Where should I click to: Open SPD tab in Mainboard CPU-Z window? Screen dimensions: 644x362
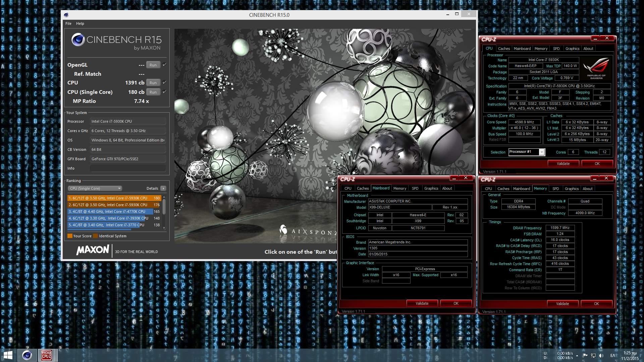pyautogui.click(x=415, y=188)
